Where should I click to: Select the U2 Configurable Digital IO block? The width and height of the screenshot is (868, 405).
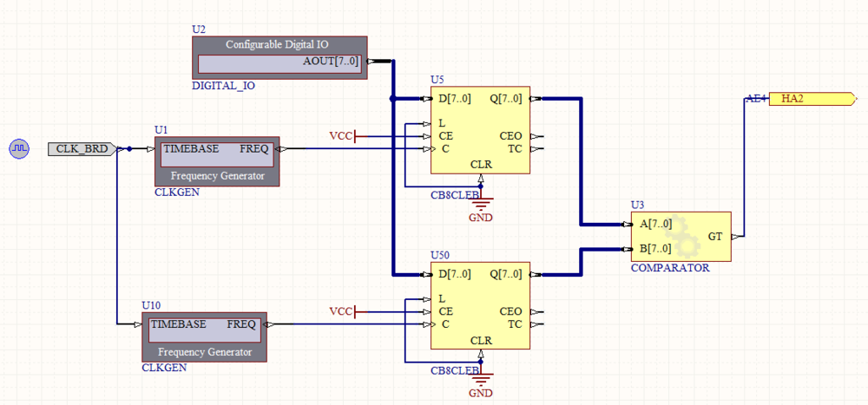tap(279, 57)
